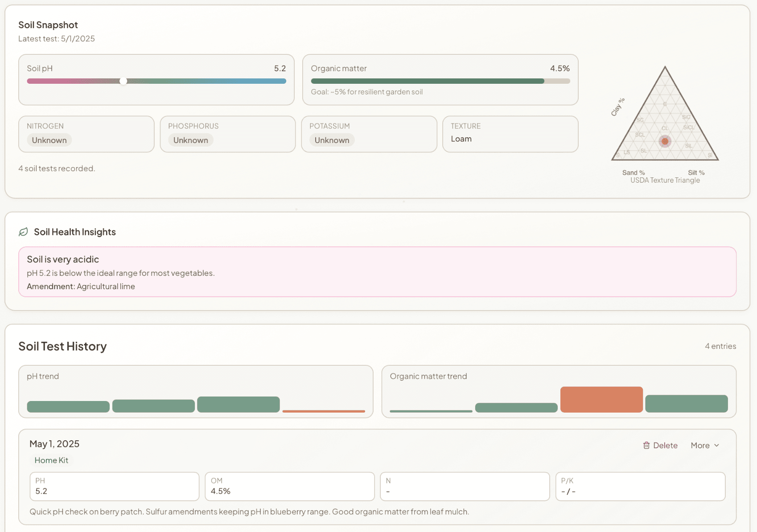
Task: Select the sample marker on the USDA Texture Triangle
Action: pyautogui.click(x=665, y=141)
